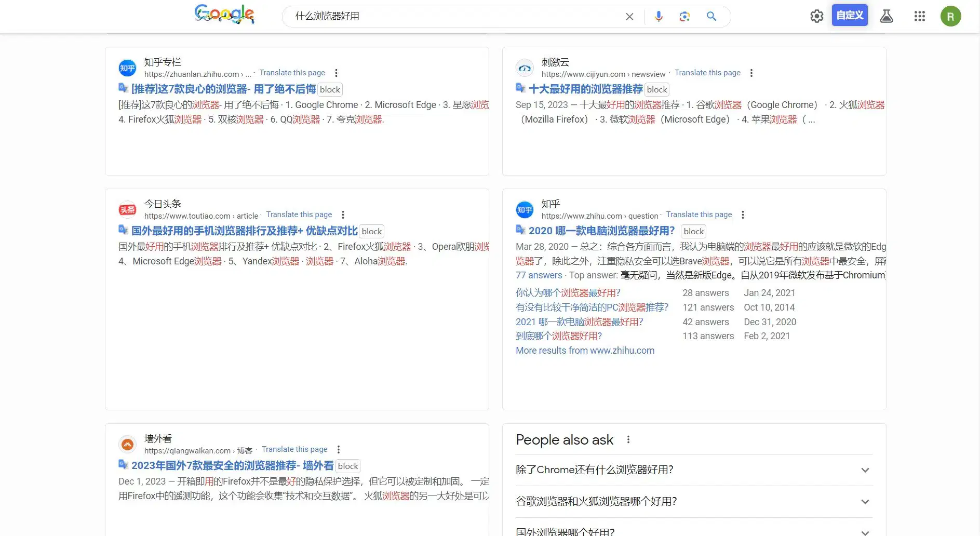
Task: Block the 国外最好用的手机浏览器排行 result
Action: [372, 231]
